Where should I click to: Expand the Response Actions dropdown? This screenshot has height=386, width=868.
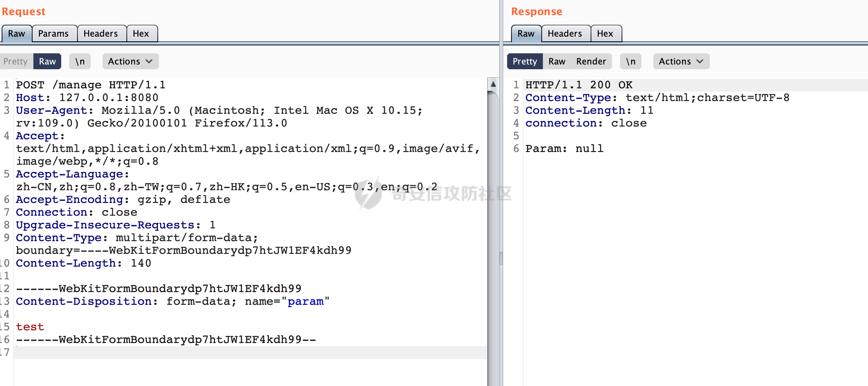click(681, 61)
